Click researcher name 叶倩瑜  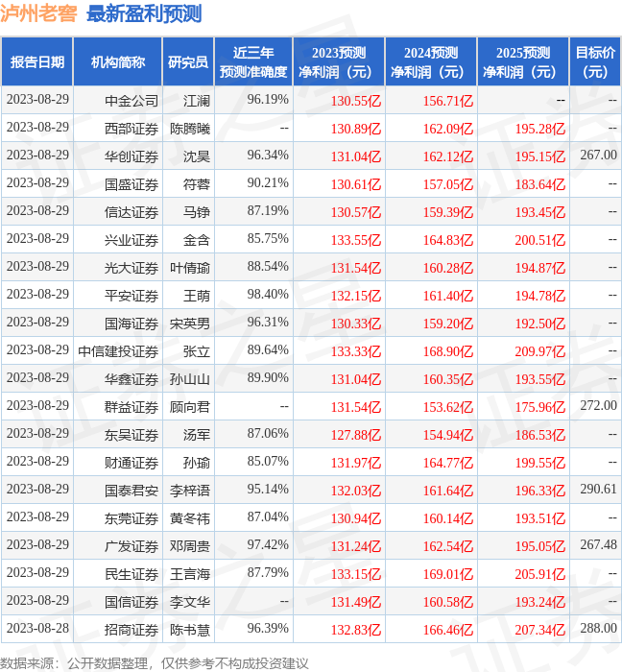tap(190, 268)
